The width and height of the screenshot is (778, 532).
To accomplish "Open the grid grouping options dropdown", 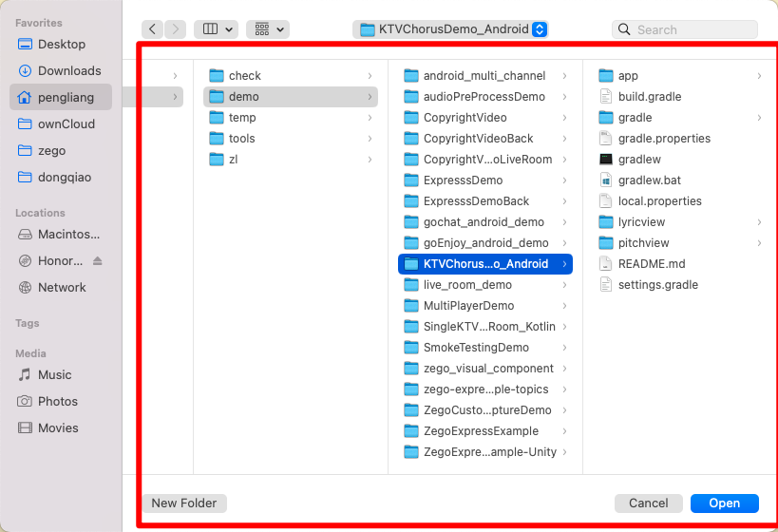I will (267, 29).
